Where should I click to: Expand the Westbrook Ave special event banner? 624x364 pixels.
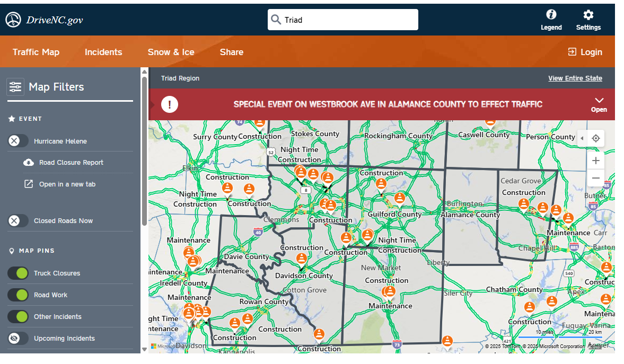tap(599, 102)
